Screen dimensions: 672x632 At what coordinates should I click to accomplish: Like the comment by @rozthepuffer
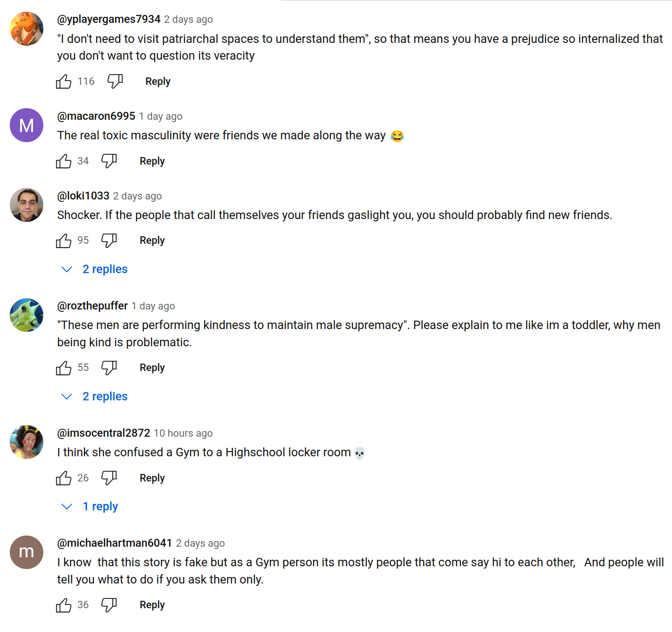pos(64,368)
